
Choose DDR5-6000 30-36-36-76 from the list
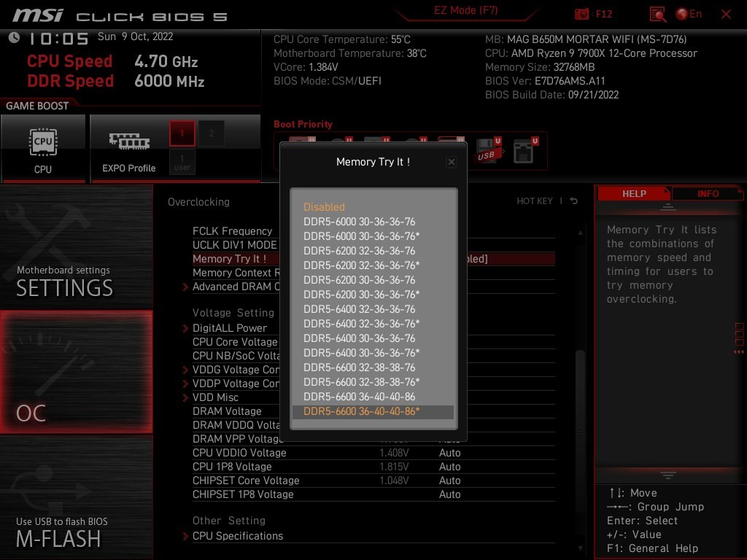359,222
